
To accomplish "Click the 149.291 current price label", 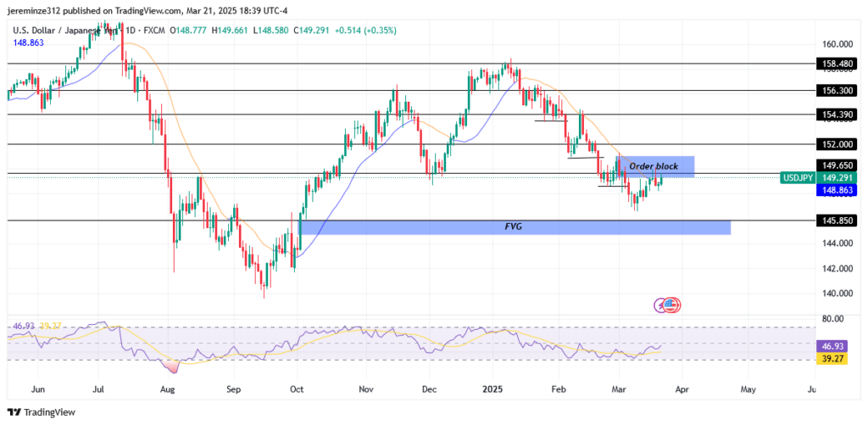I will (x=837, y=178).
